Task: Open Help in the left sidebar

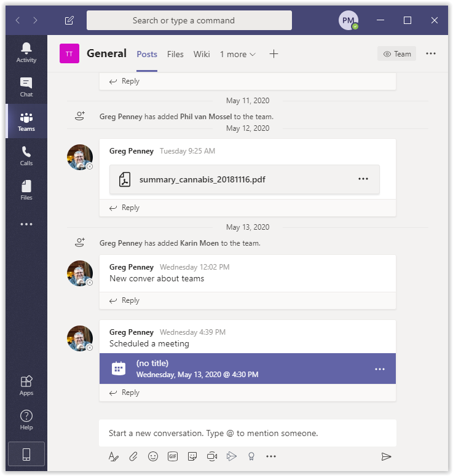Action: [x=26, y=420]
